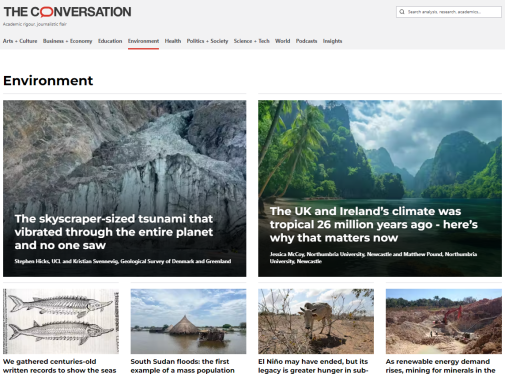The image size is (505, 374).
Task: Open the cow in drought thumbnail
Action: pos(316,321)
